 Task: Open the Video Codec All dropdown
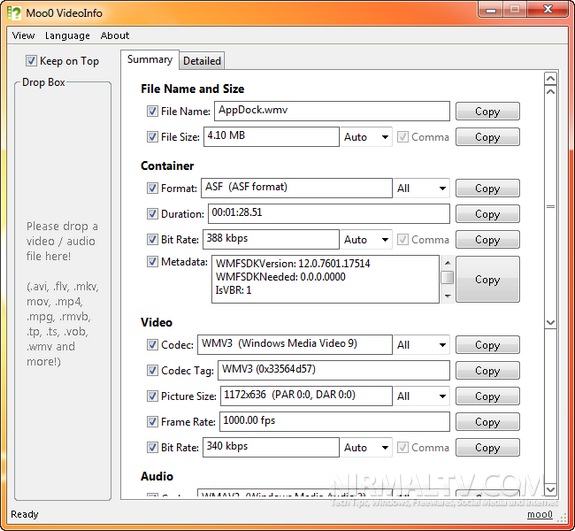tap(421, 345)
